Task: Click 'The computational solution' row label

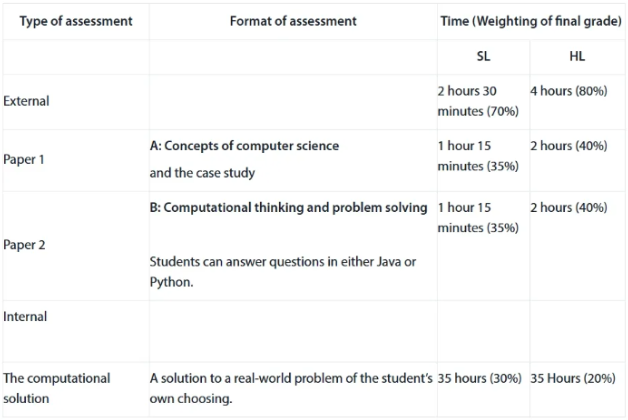Action: pyautogui.click(x=56, y=389)
